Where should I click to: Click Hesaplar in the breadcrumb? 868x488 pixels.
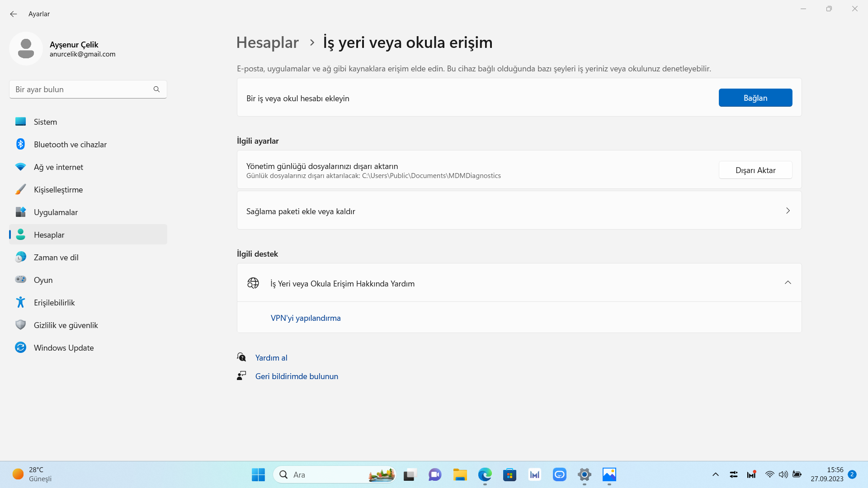pos(267,42)
